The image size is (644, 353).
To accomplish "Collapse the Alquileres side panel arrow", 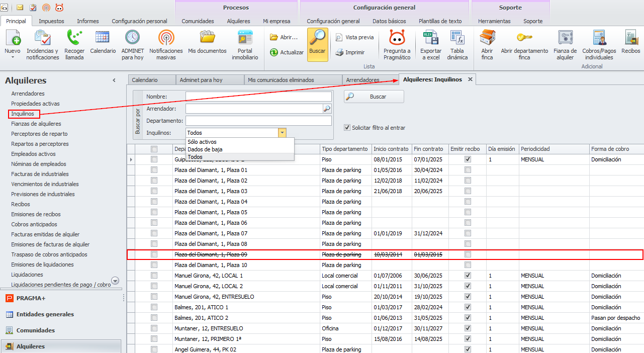I will tap(114, 80).
